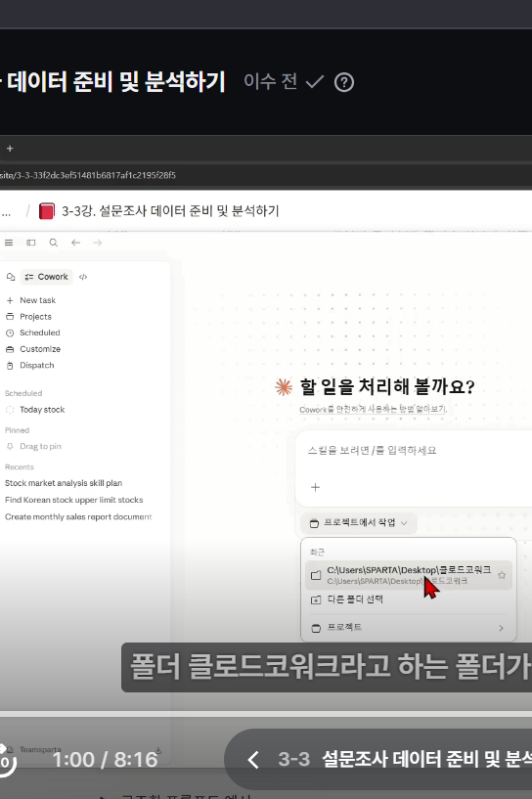Seek on the video progress bar

coord(266,714)
